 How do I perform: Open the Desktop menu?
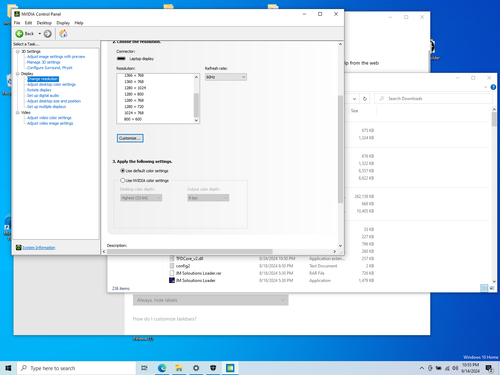coord(44,23)
